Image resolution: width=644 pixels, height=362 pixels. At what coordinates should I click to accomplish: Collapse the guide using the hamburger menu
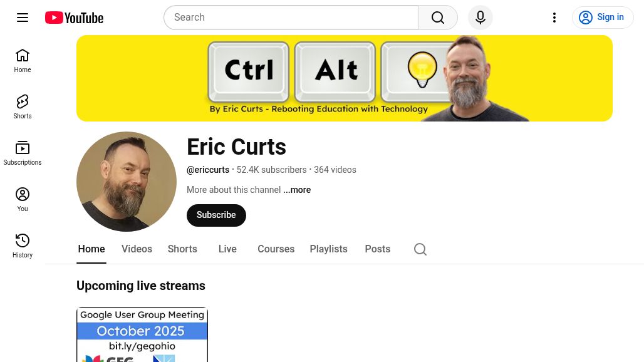23,17
